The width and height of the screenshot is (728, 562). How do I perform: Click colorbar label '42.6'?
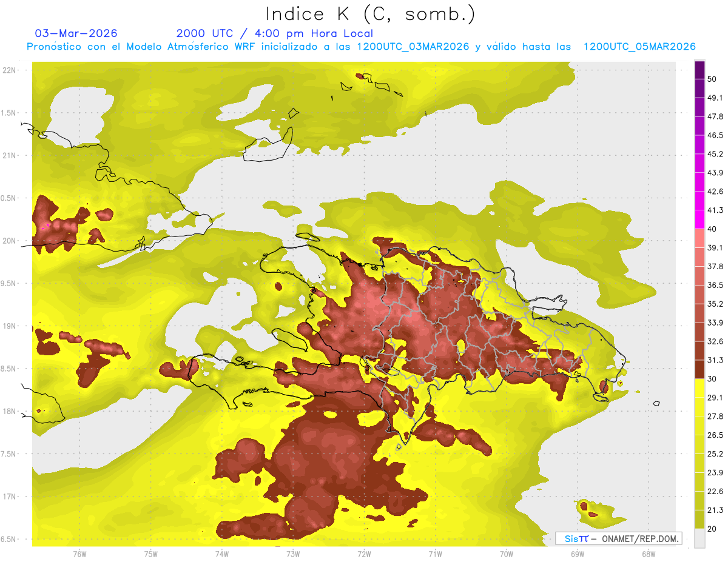(x=715, y=192)
